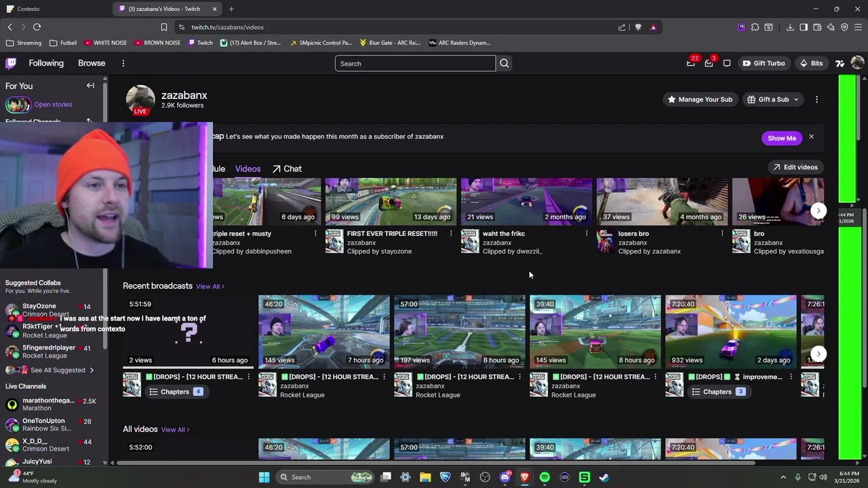Open the browser main hamburger menu
Viewport: 868px width, 488px height.
point(859,27)
